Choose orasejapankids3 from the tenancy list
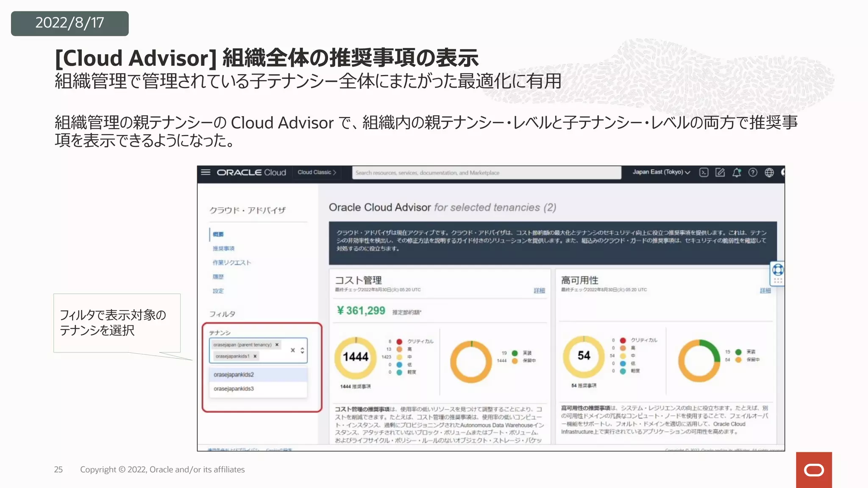Viewport: 868px width, 488px height. click(258, 388)
